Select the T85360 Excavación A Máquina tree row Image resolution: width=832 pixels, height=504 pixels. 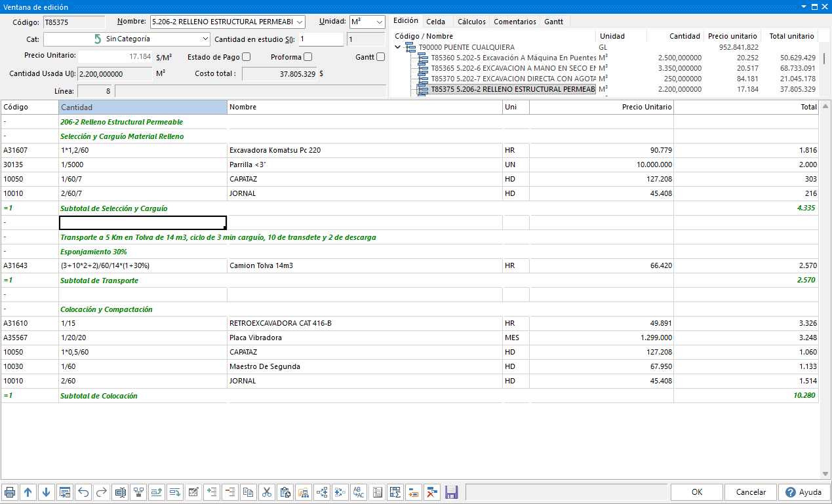[x=513, y=58]
